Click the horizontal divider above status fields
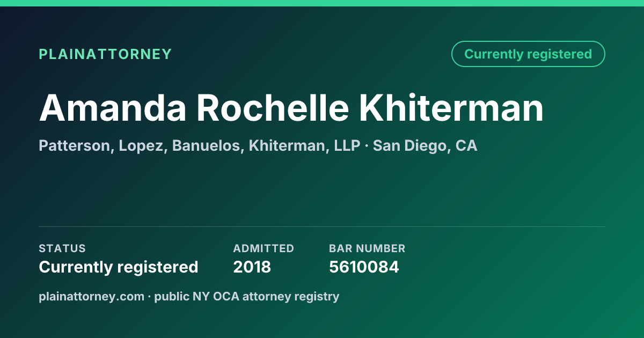The width and height of the screenshot is (644, 338). pos(322,226)
